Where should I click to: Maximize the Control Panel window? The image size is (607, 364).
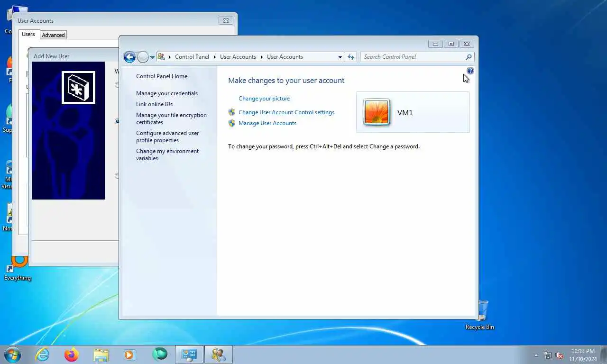click(451, 44)
